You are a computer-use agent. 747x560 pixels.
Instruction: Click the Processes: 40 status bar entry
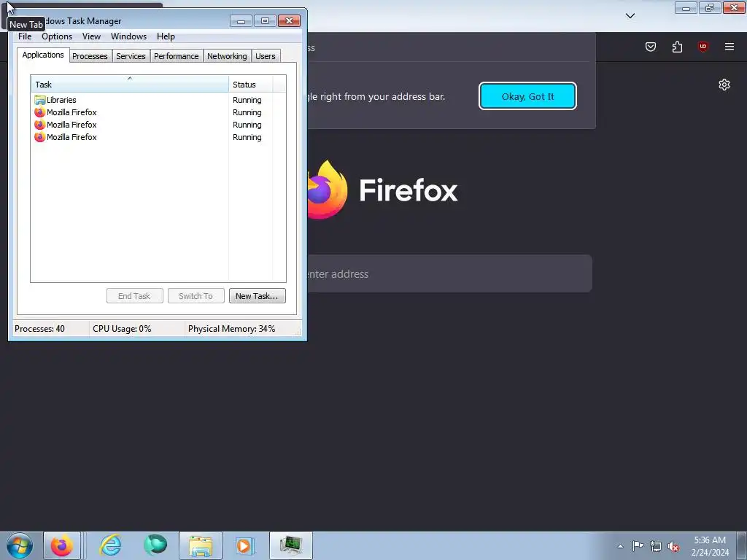point(39,329)
